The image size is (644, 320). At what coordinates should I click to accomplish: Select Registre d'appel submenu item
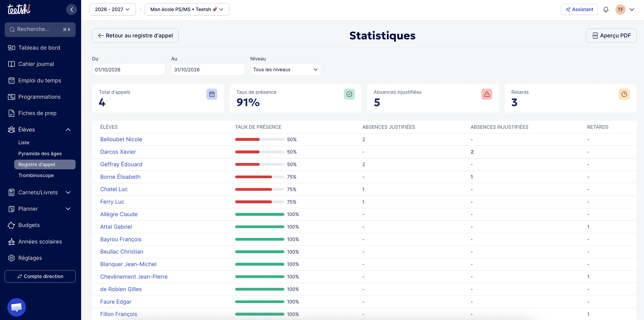[45, 164]
